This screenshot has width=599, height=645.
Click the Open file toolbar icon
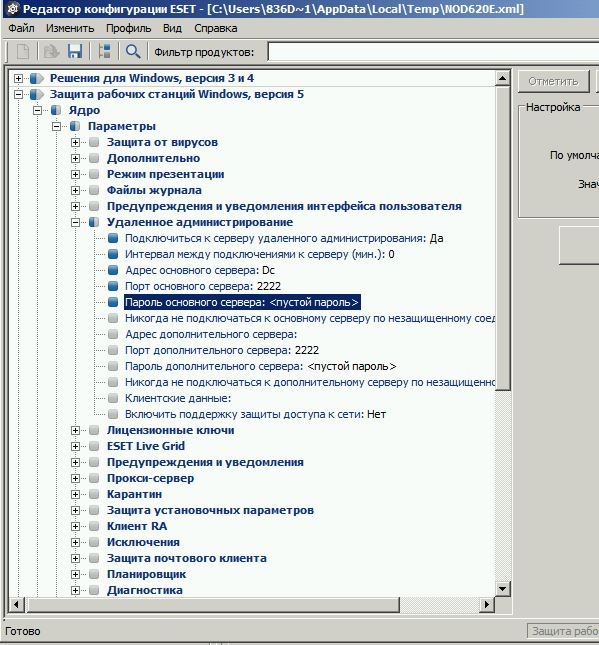(x=51, y=51)
